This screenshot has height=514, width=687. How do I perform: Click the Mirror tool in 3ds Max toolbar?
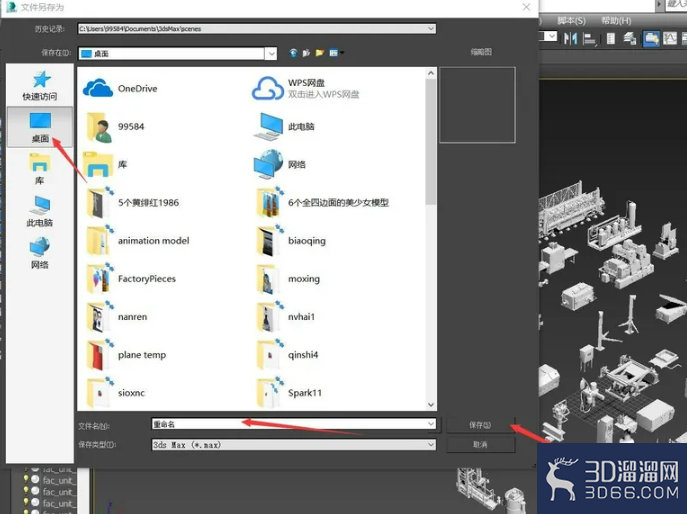[x=570, y=39]
